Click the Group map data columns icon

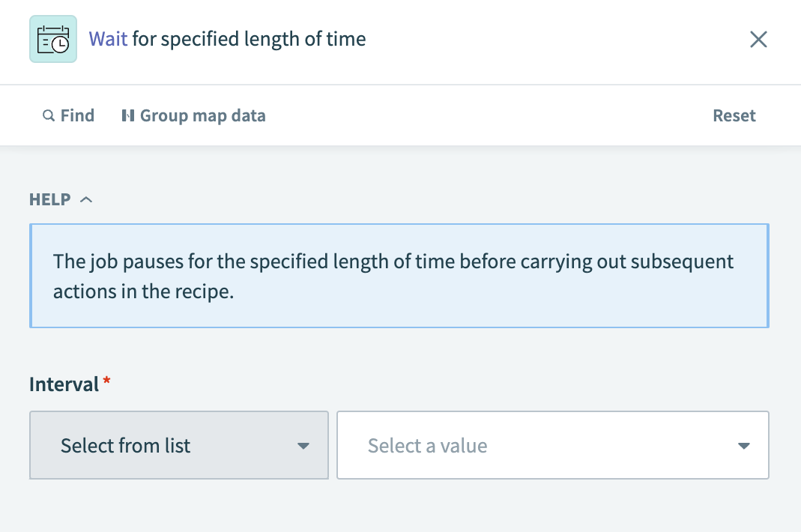(x=129, y=115)
